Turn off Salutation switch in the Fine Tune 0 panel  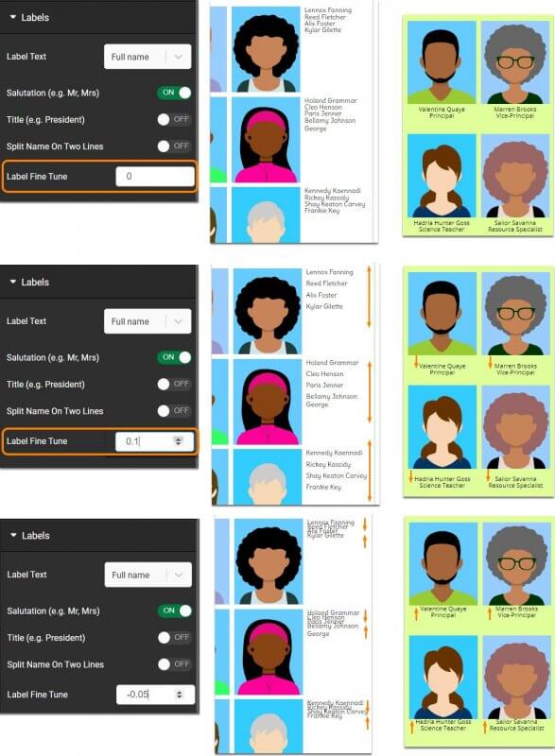pos(174,93)
